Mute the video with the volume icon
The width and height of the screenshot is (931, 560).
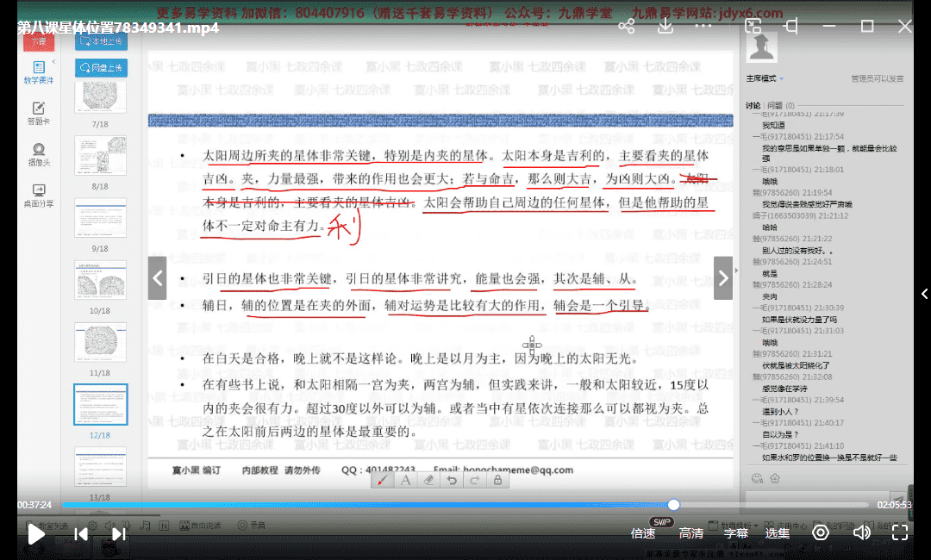pos(861,532)
